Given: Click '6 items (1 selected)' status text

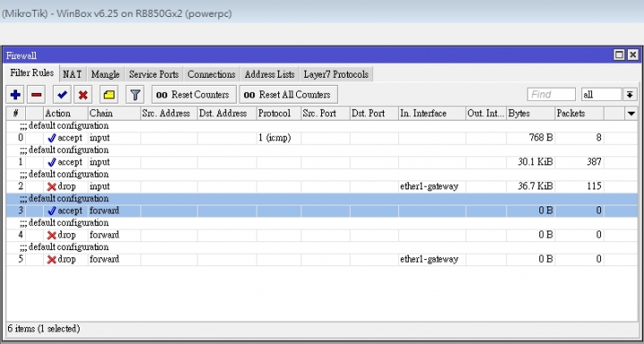Looking at the screenshot, I should (x=44, y=329).
